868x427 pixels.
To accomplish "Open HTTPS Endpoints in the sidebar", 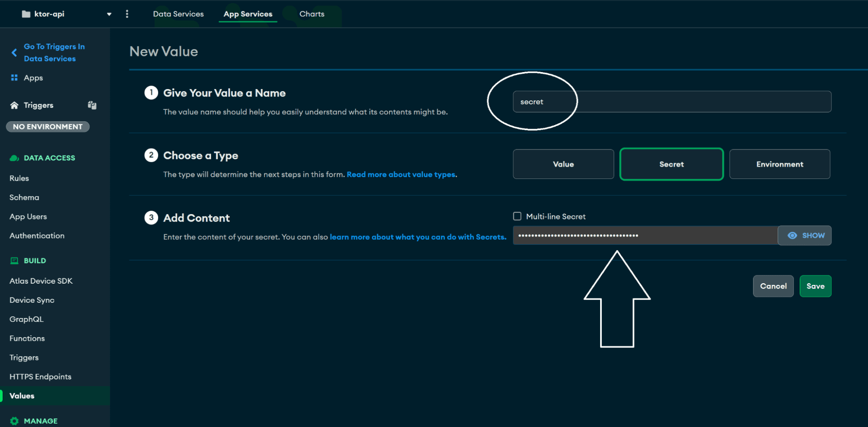I will coord(40,377).
